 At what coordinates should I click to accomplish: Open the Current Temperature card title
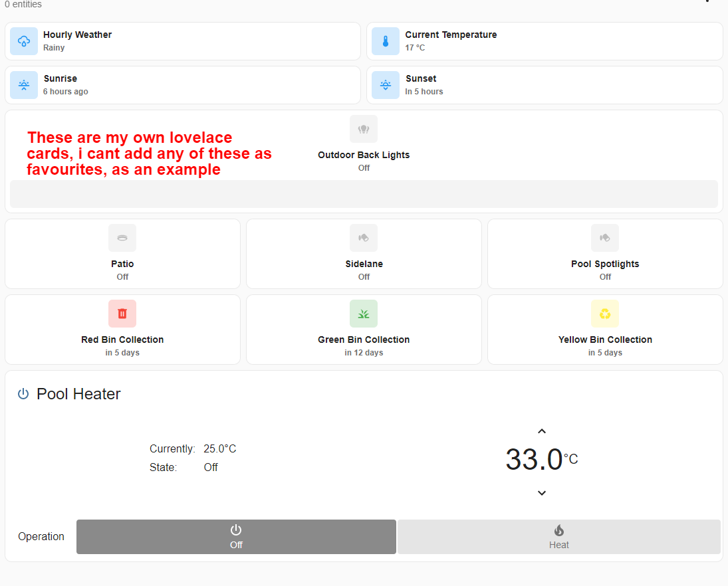(451, 35)
